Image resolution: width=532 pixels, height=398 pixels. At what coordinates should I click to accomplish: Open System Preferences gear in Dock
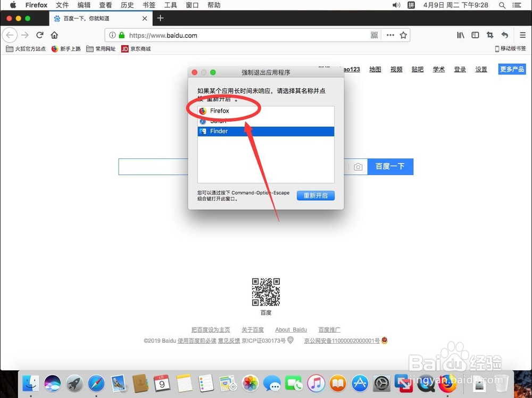click(x=381, y=384)
